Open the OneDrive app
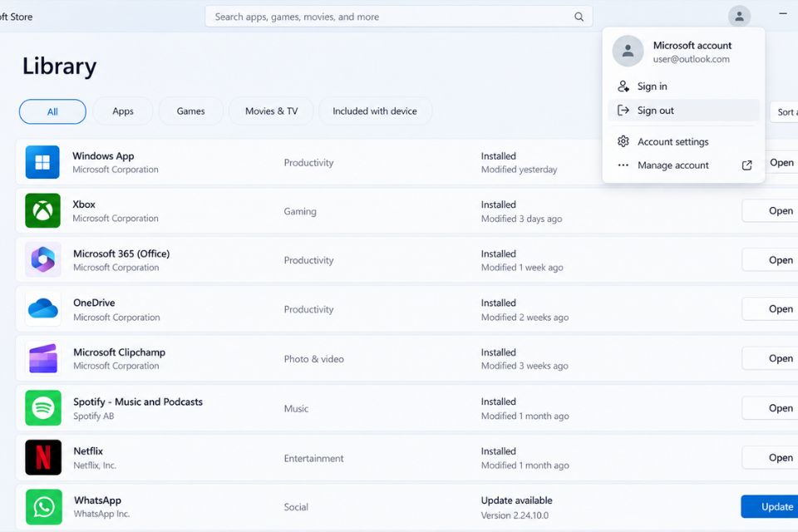 coord(770,309)
